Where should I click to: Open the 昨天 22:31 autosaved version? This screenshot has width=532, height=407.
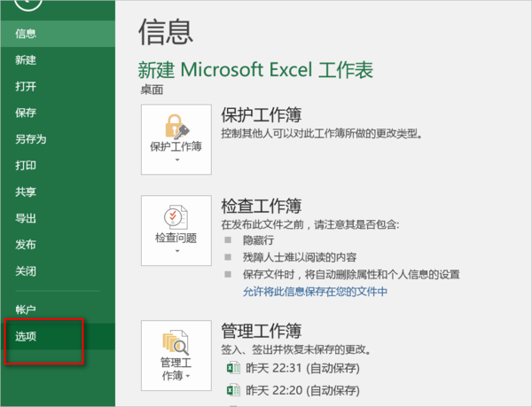pyautogui.click(x=293, y=368)
